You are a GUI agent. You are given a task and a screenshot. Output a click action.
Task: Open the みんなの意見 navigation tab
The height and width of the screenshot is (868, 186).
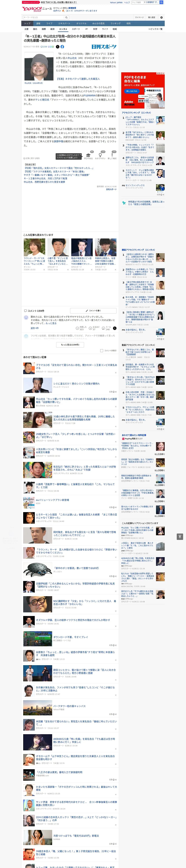[x=98, y=23]
